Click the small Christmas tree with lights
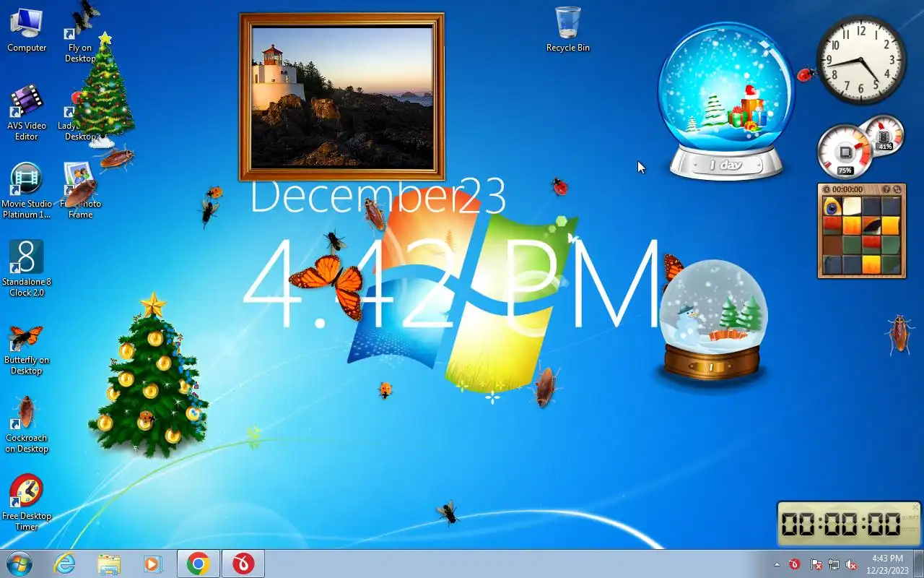This screenshot has height=578, width=924. click(104, 90)
